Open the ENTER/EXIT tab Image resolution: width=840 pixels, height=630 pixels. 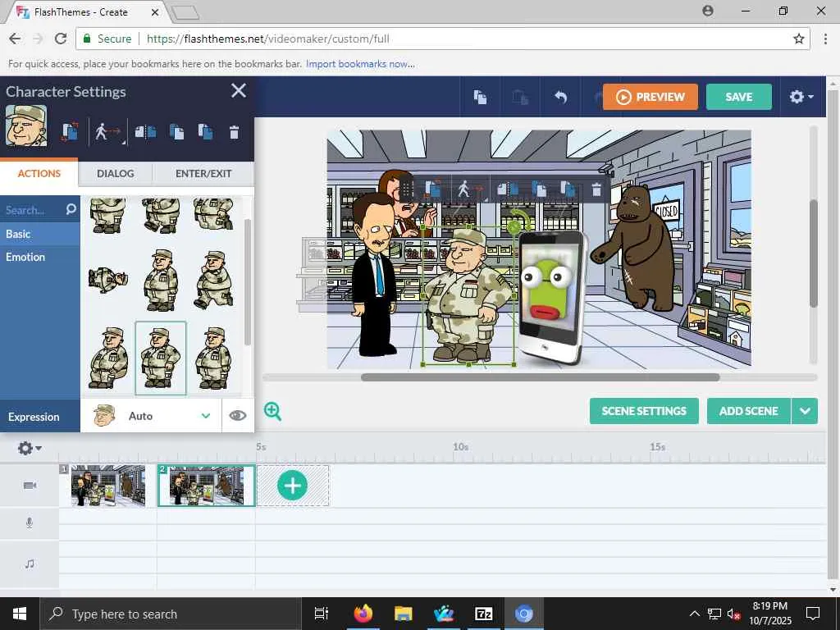click(x=203, y=174)
